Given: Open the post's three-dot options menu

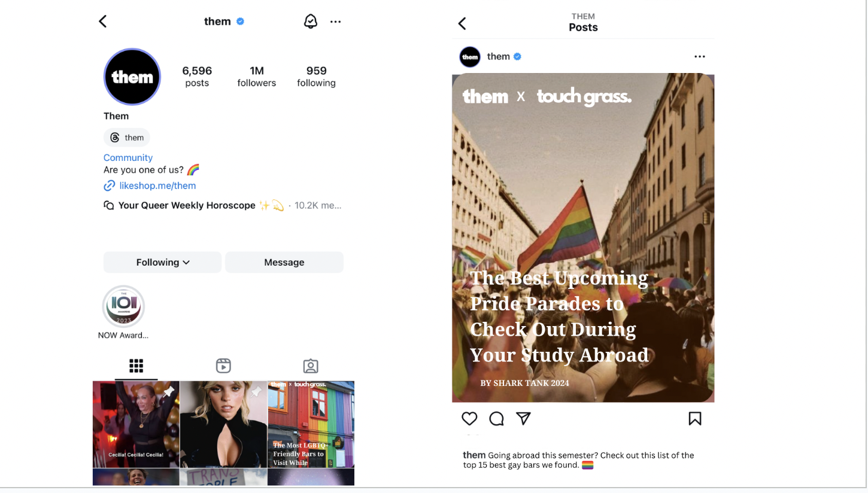Looking at the screenshot, I should [x=699, y=57].
